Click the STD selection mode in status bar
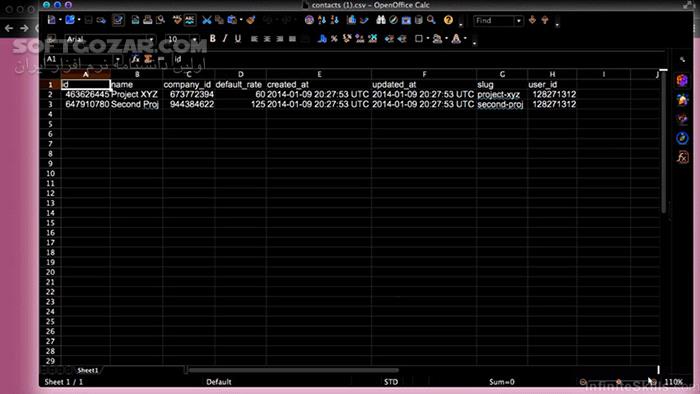Screen dimensions: 700x394 click(391, 382)
